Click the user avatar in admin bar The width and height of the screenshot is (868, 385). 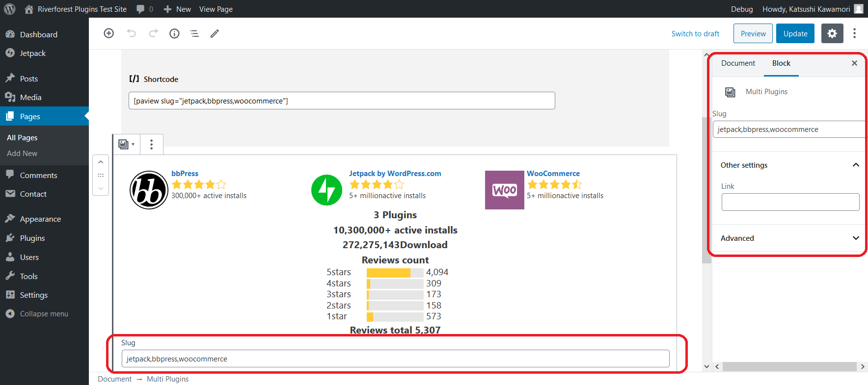[x=859, y=9]
